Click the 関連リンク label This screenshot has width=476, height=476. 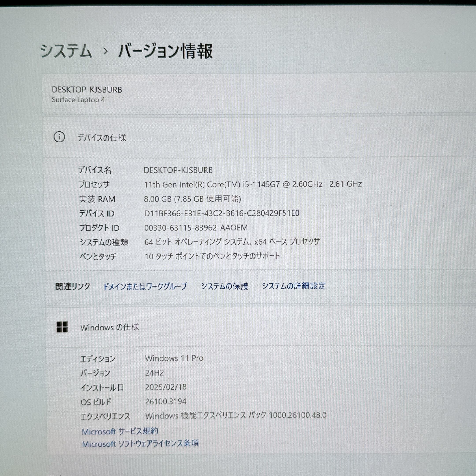pos(73,286)
